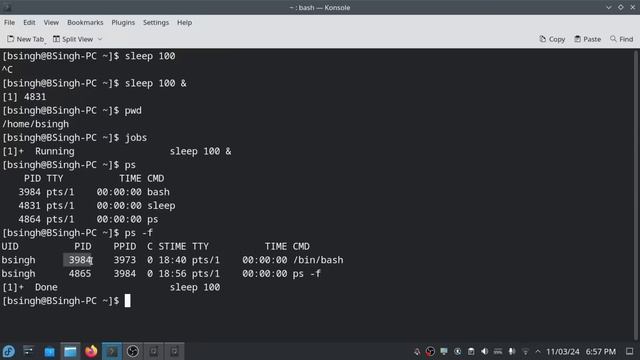Switch to the Konsole taskbar entry
The width and height of the screenshot is (640, 360).
tap(112, 351)
